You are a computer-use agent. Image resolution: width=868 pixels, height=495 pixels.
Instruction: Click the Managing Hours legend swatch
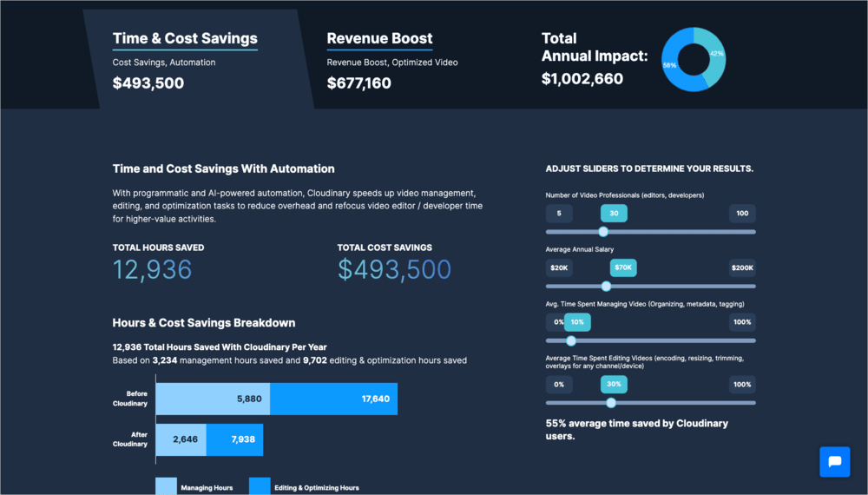[166, 486]
